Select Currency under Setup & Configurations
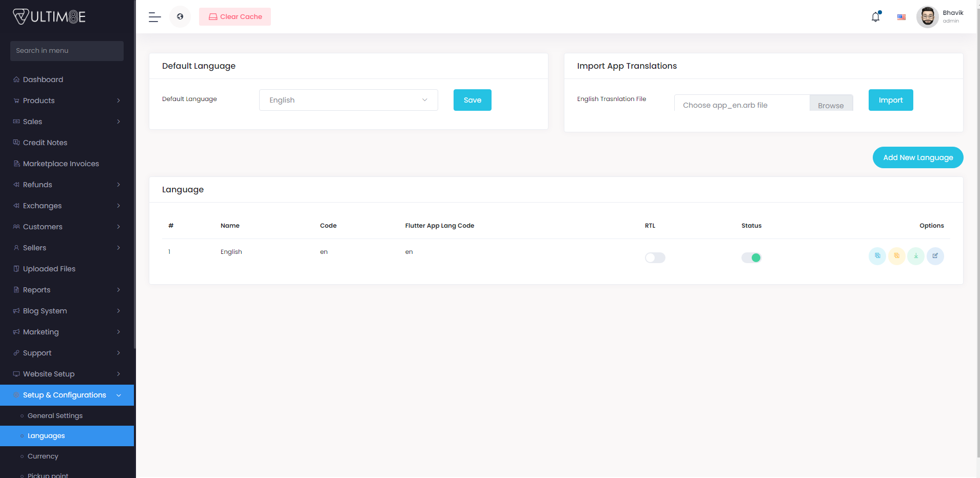980x478 pixels. [x=43, y=456]
